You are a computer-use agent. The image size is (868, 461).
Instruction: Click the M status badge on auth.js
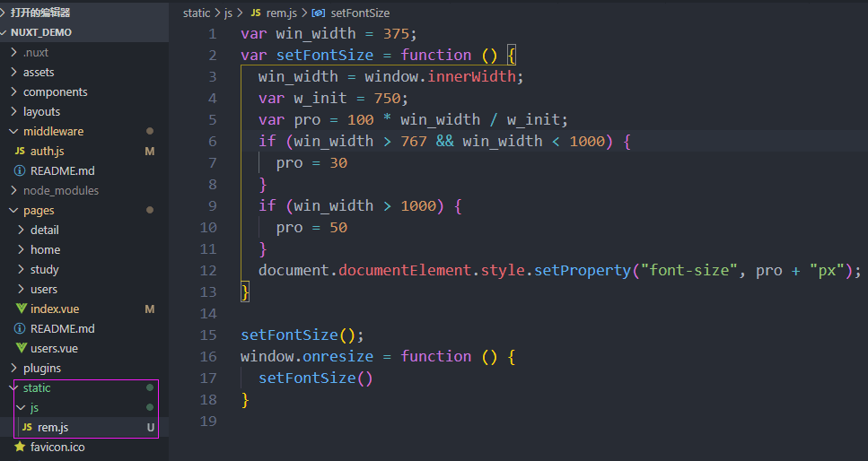coord(150,151)
